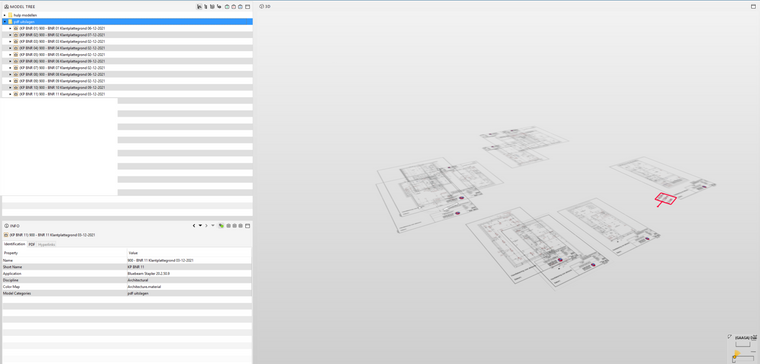Collapse the pdf uitslagen folder
Viewport: 760px width, 364px height.
[x=4, y=22]
